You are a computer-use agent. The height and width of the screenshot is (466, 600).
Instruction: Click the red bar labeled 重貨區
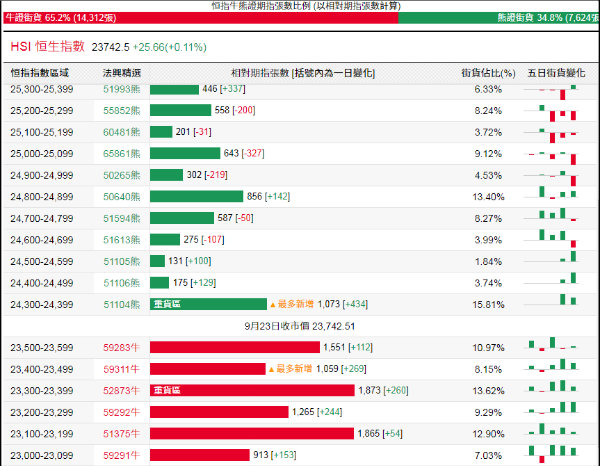click(x=252, y=390)
